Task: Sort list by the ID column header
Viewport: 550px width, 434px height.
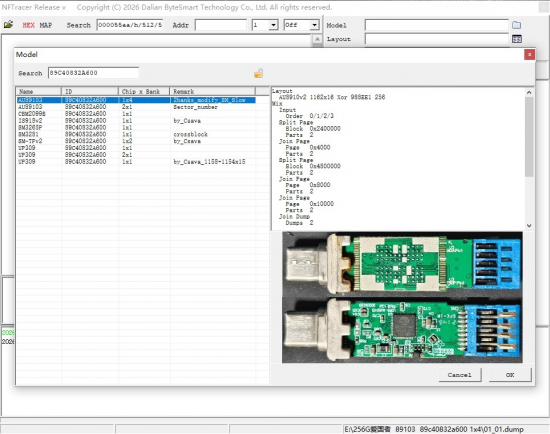Action: (90, 91)
